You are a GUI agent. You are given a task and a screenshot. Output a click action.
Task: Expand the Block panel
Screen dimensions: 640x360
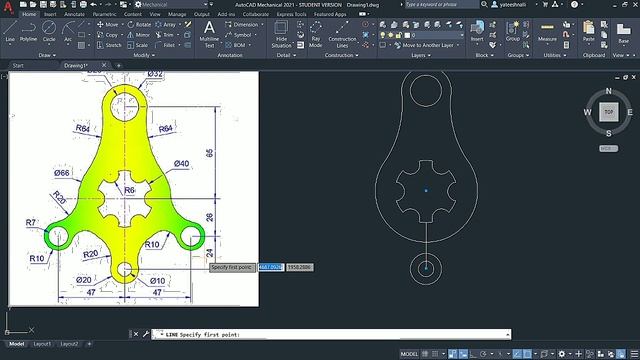click(484, 55)
